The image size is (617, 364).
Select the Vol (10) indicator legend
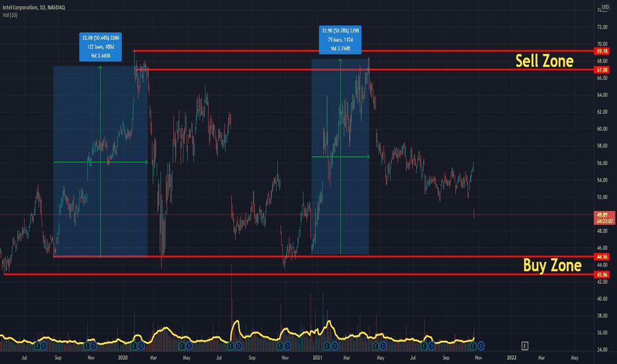coord(10,15)
